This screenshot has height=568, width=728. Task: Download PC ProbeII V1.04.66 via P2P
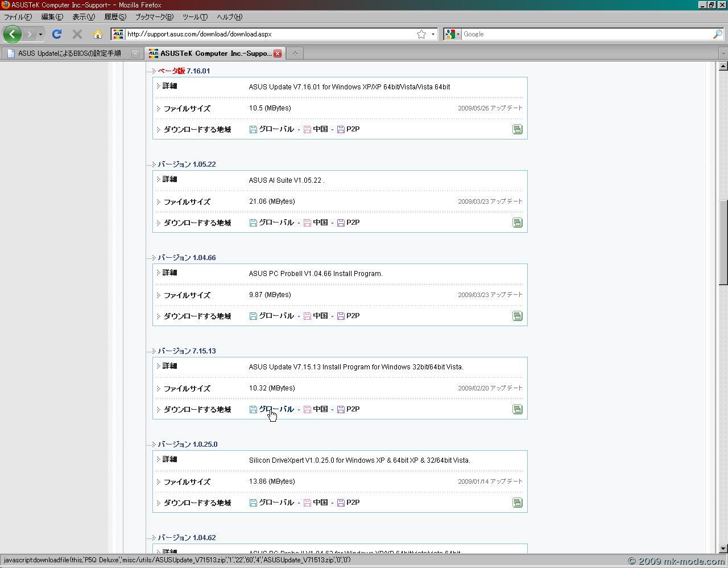click(x=353, y=316)
